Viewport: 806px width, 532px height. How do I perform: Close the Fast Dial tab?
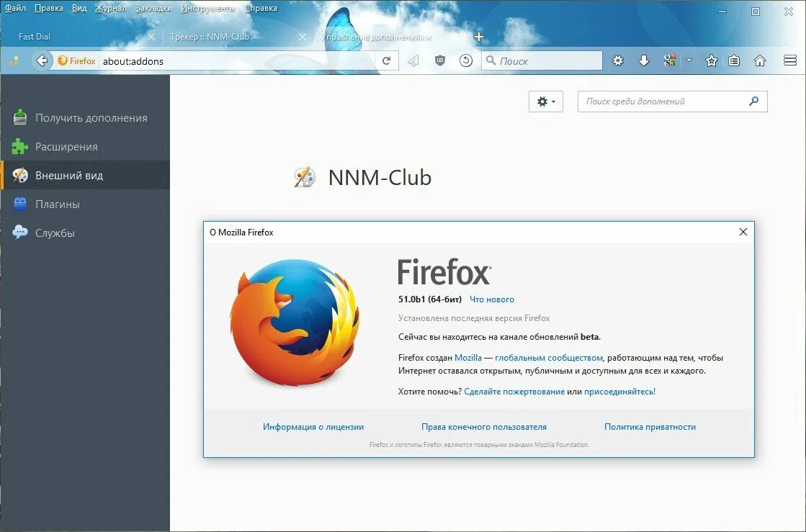[151, 37]
